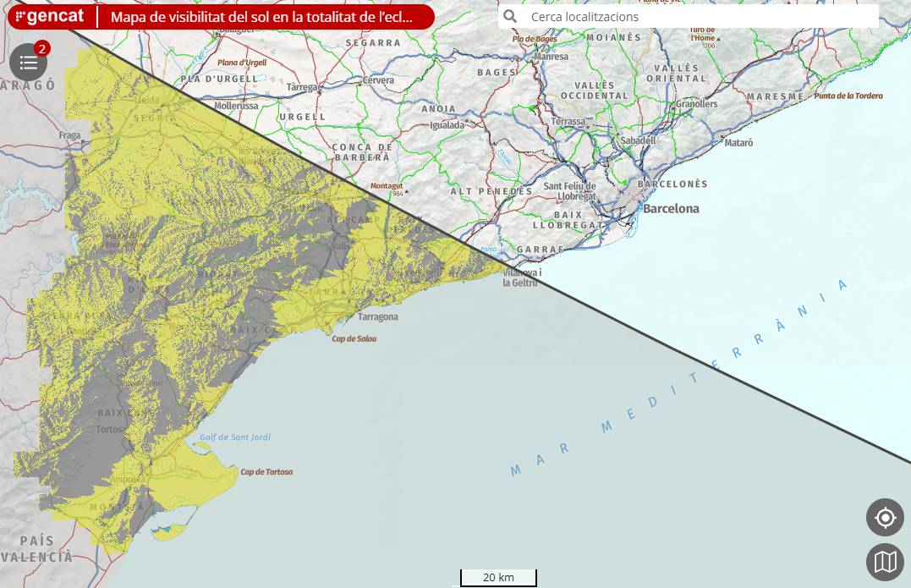
Task: Click Punta de la Tordera label
Action: (x=848, y=96)
